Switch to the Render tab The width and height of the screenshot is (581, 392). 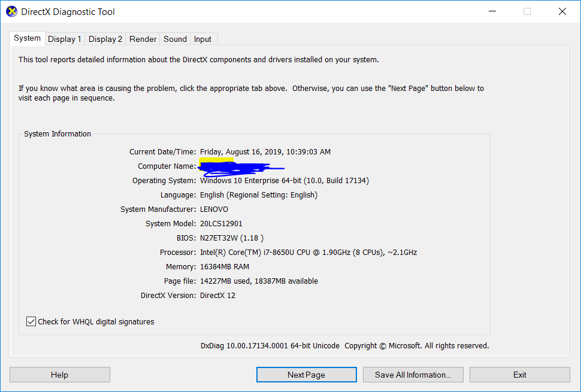(143, 39)
